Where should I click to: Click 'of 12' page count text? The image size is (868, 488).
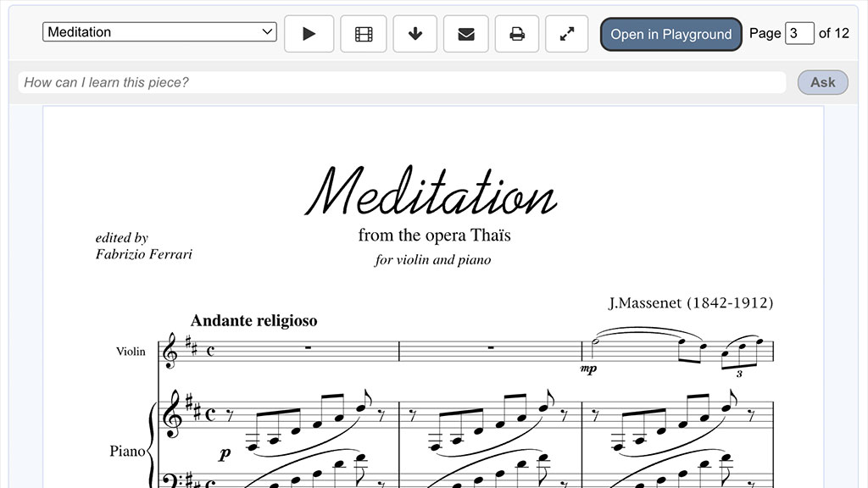click(834, 33)
